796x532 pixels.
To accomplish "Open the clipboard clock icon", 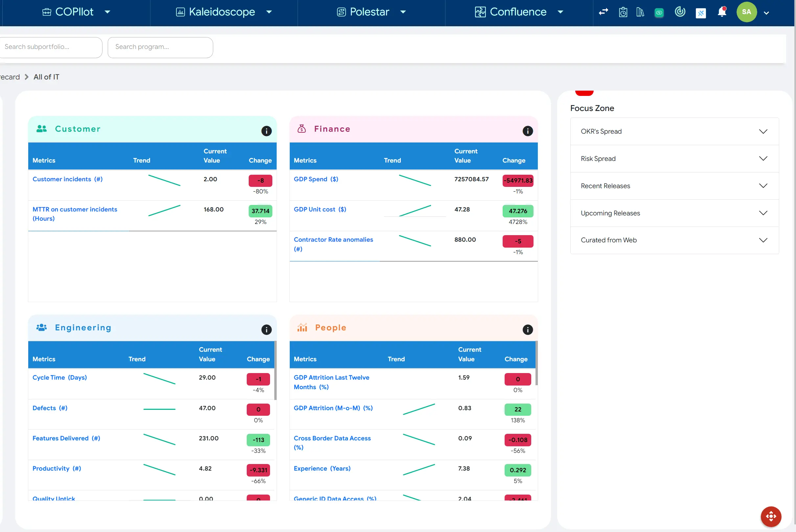I will pos(623,12).
